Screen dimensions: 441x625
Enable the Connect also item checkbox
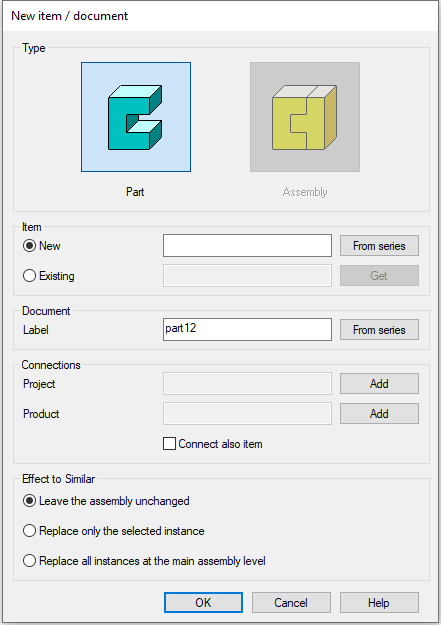pos(169,444)
